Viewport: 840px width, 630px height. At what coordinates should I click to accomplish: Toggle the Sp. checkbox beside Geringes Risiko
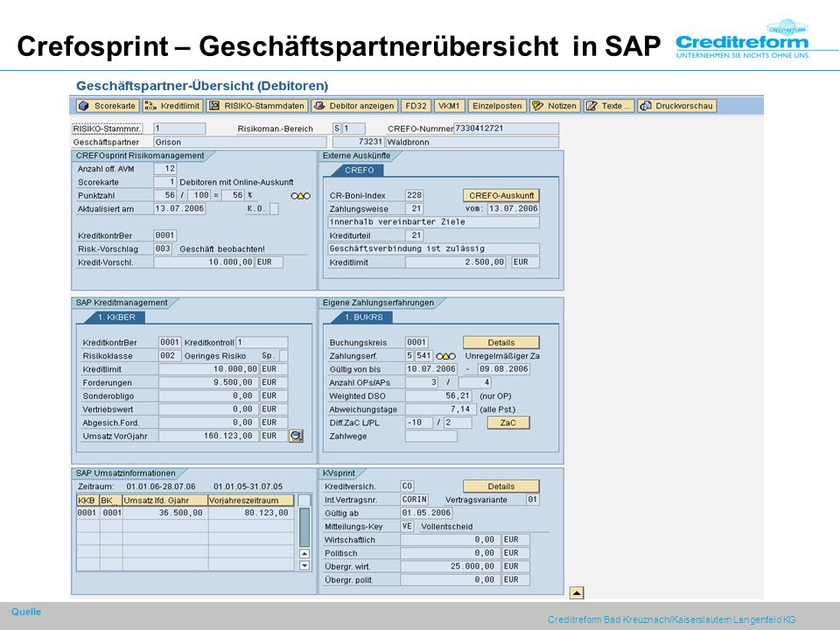point(283,356)
